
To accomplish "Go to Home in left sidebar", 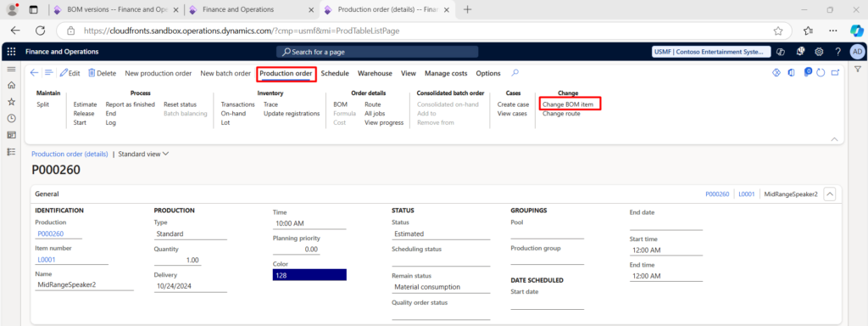I will point(11,86).
